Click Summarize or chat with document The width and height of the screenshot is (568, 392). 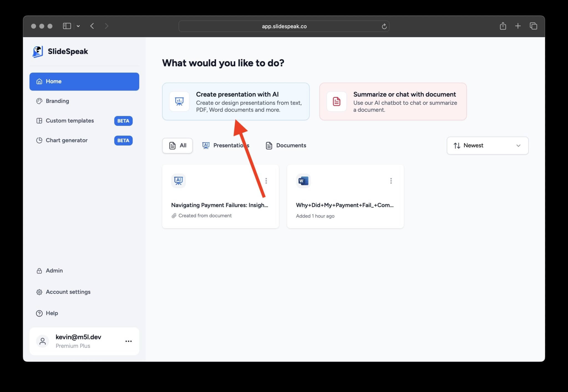point(392,101)
